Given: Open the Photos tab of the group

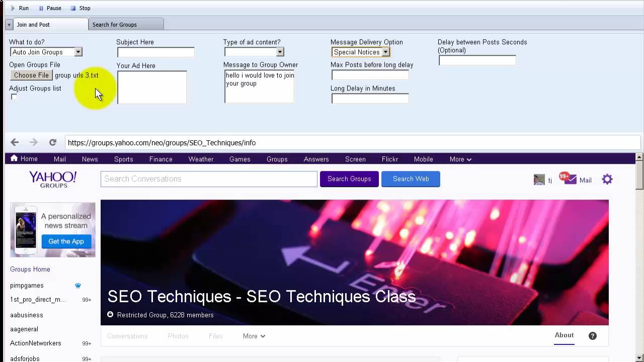Looking at the screenshot, I should click(178, 336).
